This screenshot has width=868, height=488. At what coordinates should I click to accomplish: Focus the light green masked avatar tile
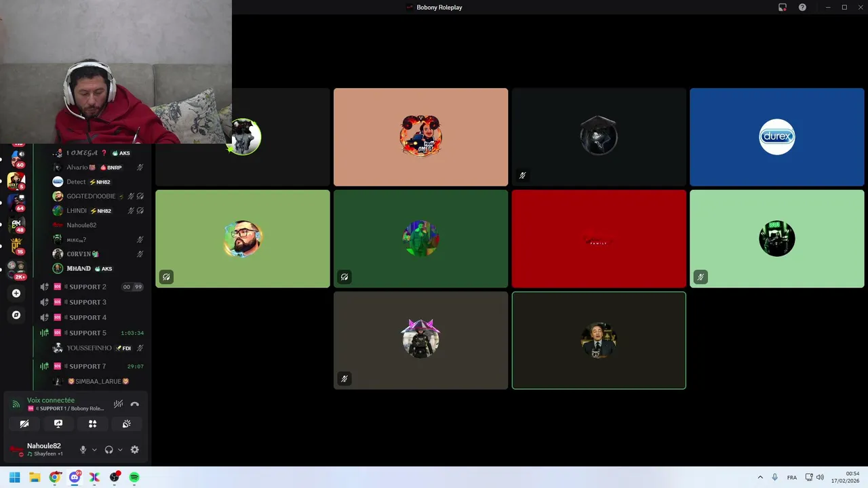(776, 239)
